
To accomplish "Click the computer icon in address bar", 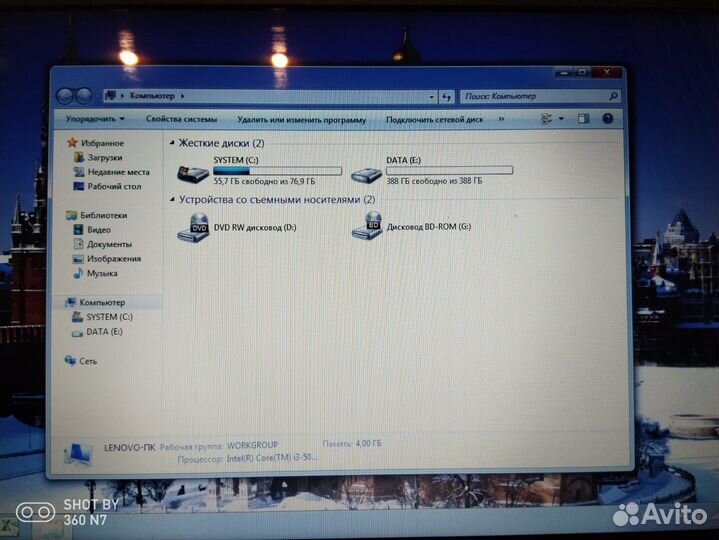I will 111,96.
